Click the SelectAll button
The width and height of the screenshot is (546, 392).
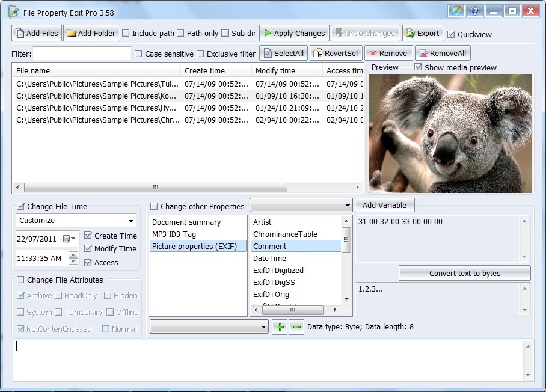coord(283,53)
